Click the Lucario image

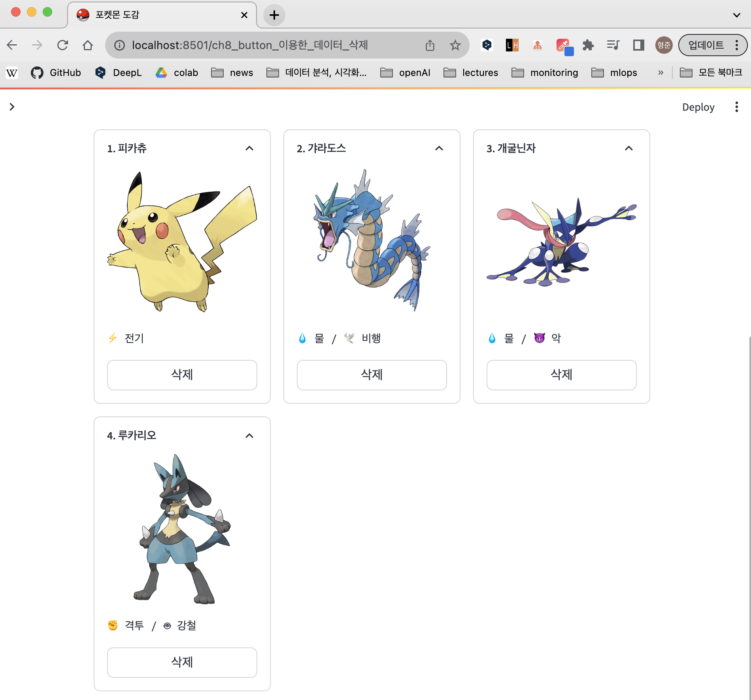182,529
